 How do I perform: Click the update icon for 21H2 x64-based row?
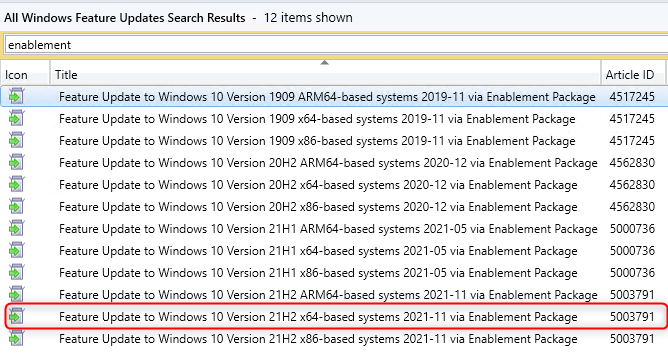click(16, 317)
